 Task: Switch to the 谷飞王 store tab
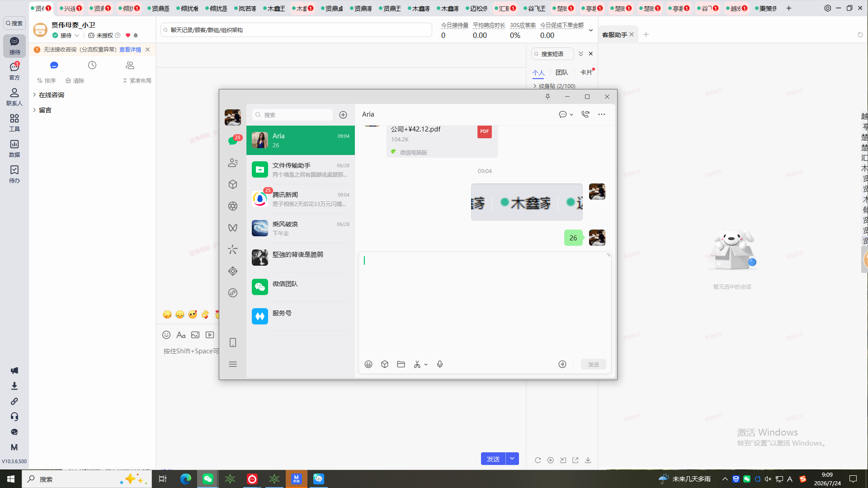click(x=535, y=8)
